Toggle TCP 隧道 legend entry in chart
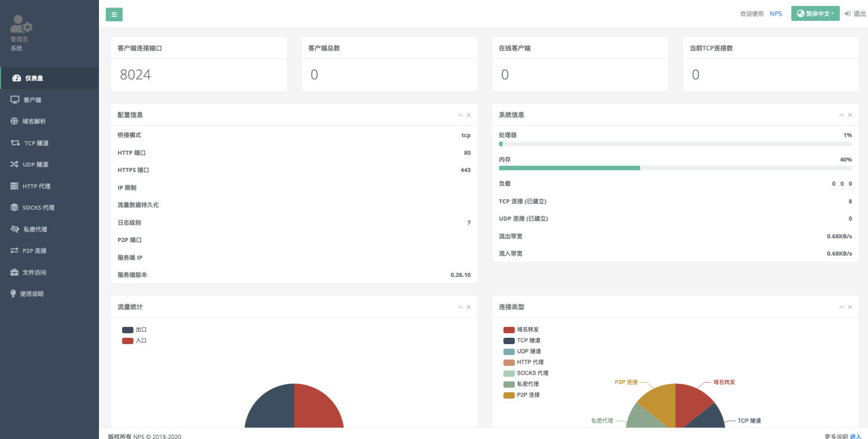This screenshot has width=868, height=439. tap(522, 341)
